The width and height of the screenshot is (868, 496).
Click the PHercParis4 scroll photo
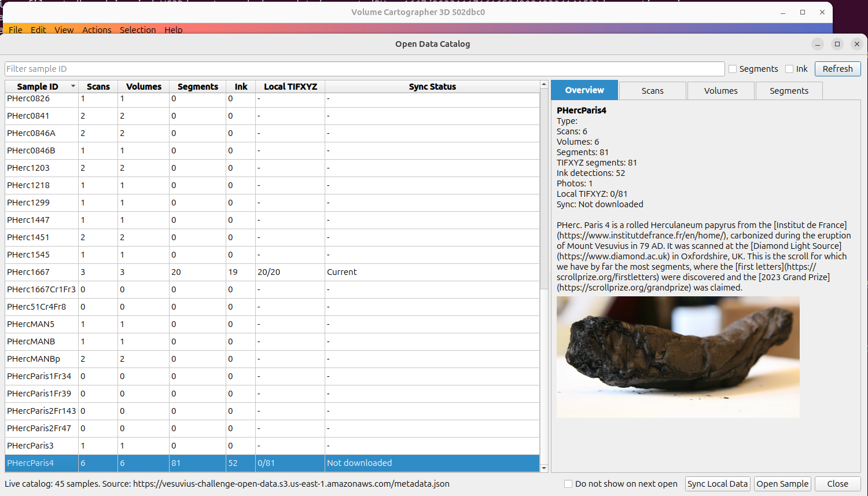pos(678,357)
